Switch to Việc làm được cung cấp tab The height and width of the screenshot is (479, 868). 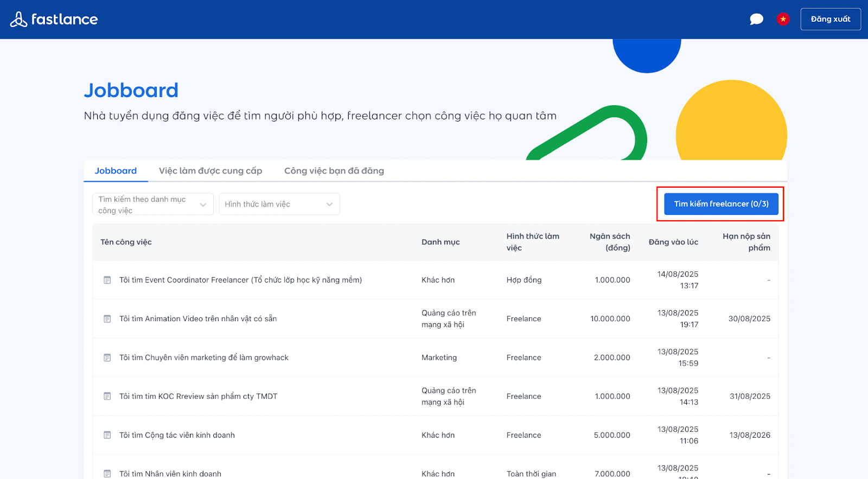tap(210, 171)
